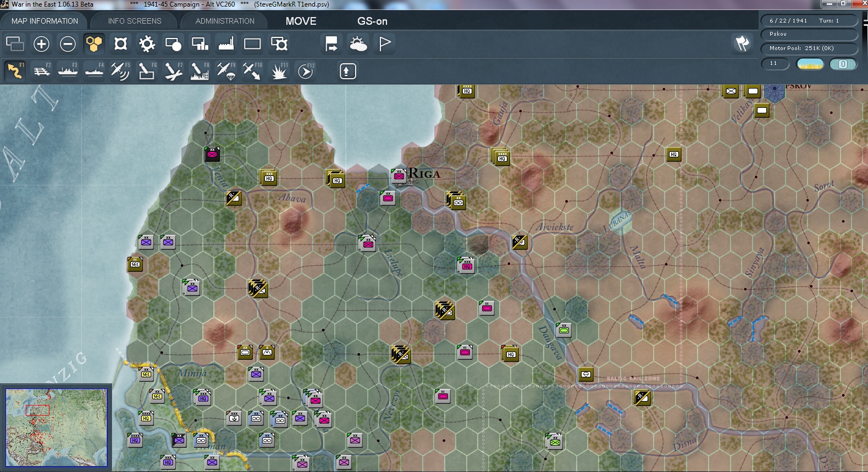Click the double flags icon

pos(743,43)
